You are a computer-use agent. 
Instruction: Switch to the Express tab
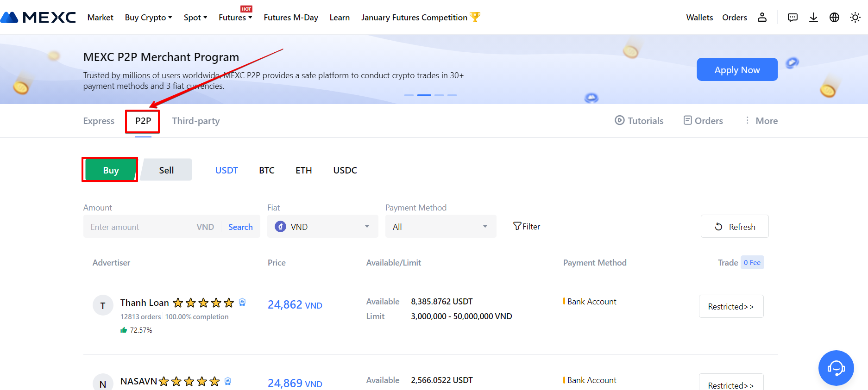point(99,121)
